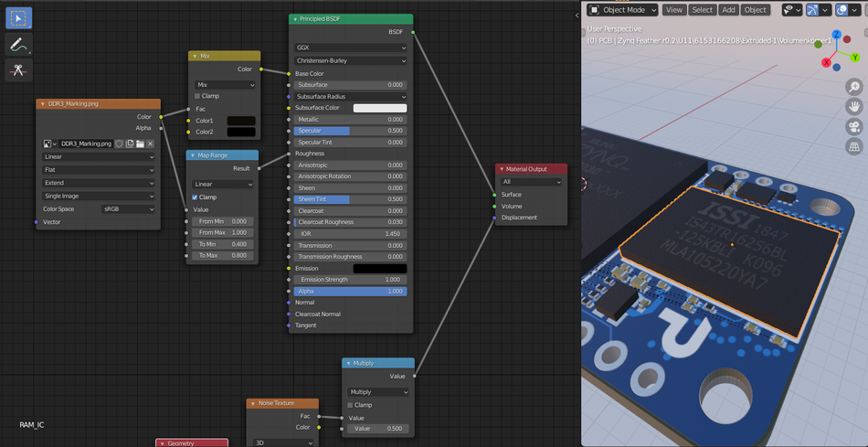This screenshot has width=868, height=447.
Task: Click the BSDF output socket
Action: tap(413, 33)
